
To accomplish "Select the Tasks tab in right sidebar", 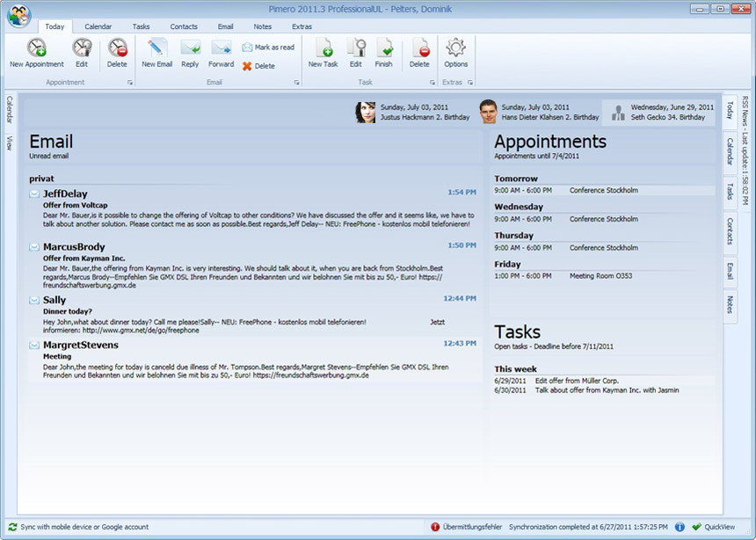I will [x=730, y=191].
